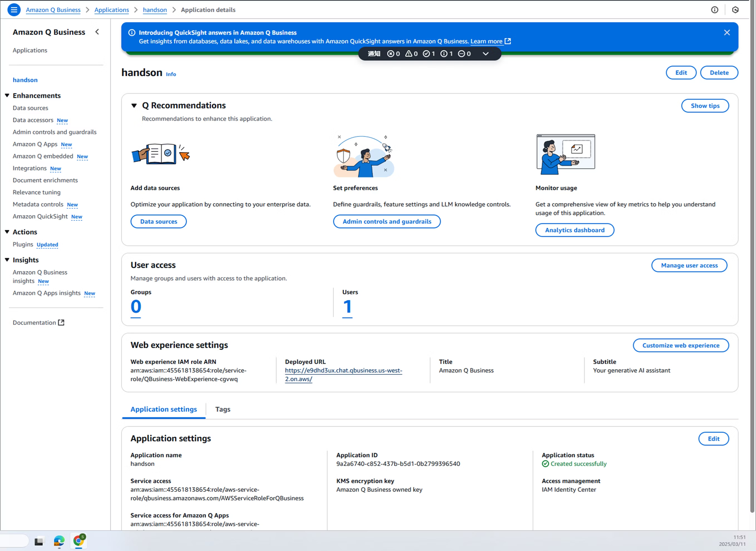
Task: Click the Add data sources illustration
Action: (x=160, y=154)
